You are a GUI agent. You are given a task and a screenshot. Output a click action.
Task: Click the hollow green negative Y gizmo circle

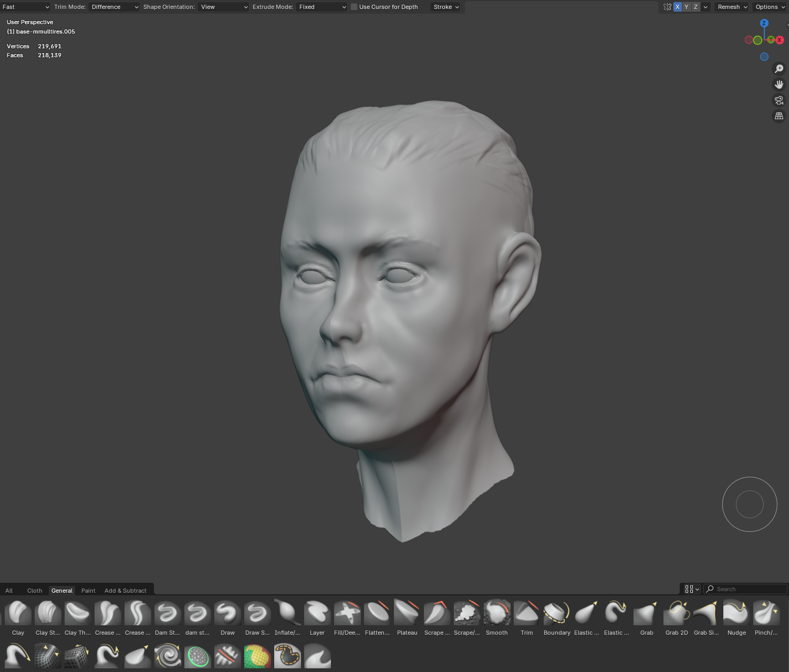(x=757, y=40)
